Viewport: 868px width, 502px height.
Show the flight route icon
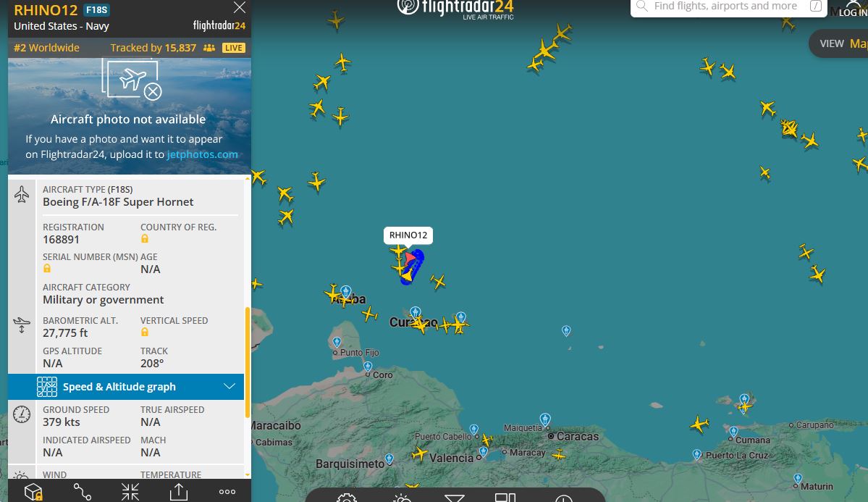pos(82,491)
